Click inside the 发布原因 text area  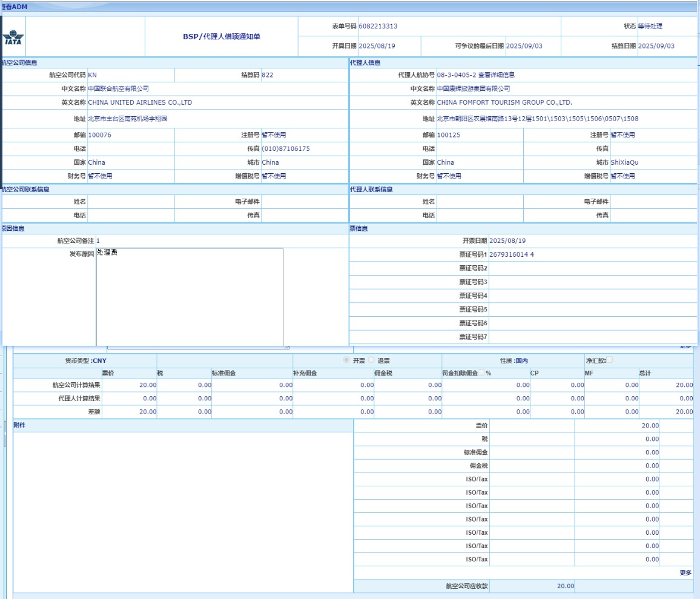[x=190, y=297]
